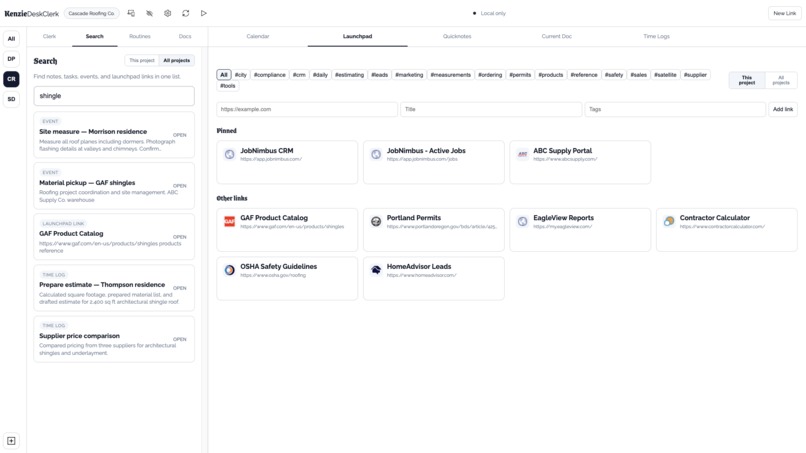The width and height of the screenshot is (806, 453).
Task: Filter links by #tools tag
Action: (228, 86)
